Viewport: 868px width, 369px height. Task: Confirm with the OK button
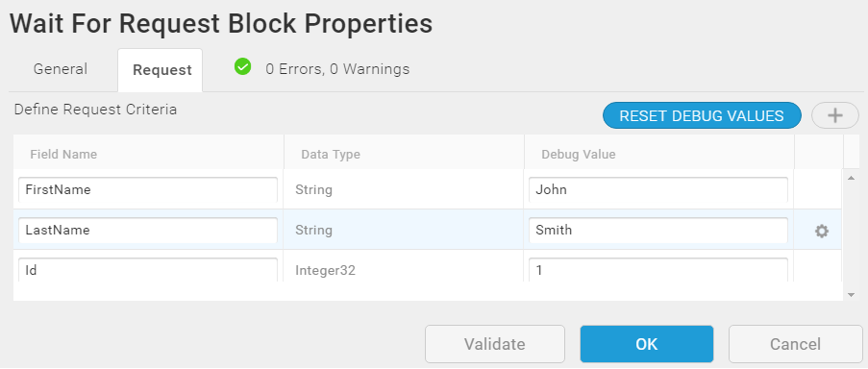coord(647,344)
